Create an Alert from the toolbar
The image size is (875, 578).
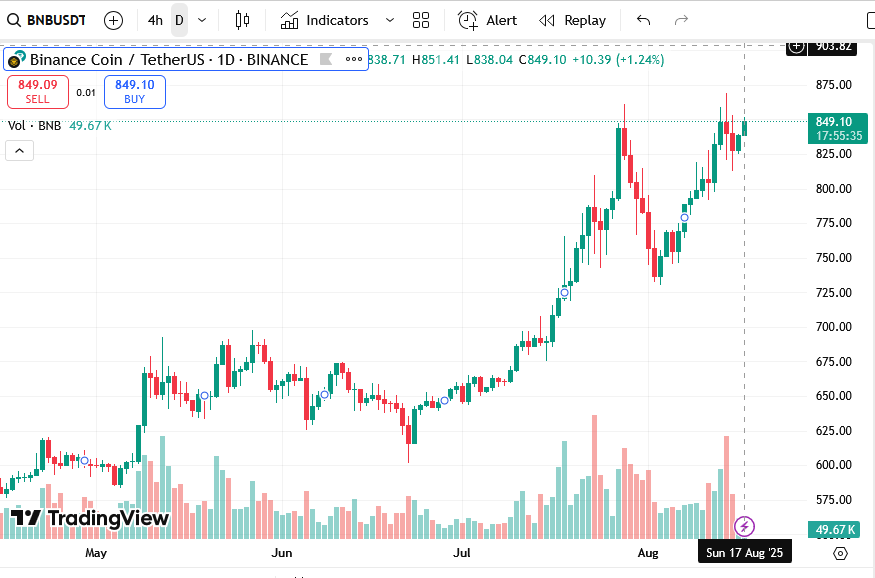pyautogui.click(x=488, y=20)
